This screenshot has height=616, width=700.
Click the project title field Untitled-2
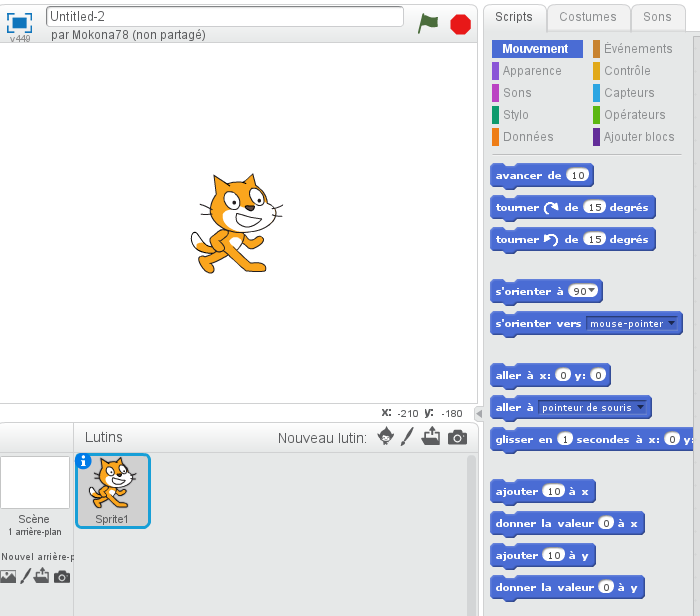point(225,17)
